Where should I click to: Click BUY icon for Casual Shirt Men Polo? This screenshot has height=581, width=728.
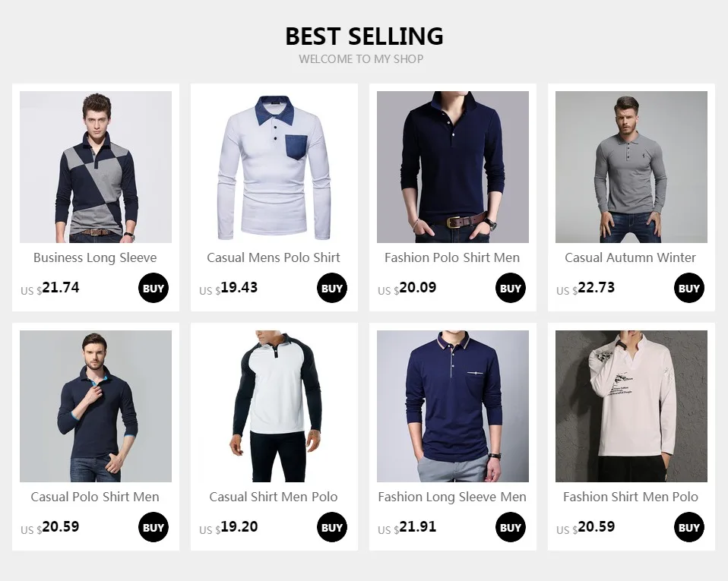(332, 527)
